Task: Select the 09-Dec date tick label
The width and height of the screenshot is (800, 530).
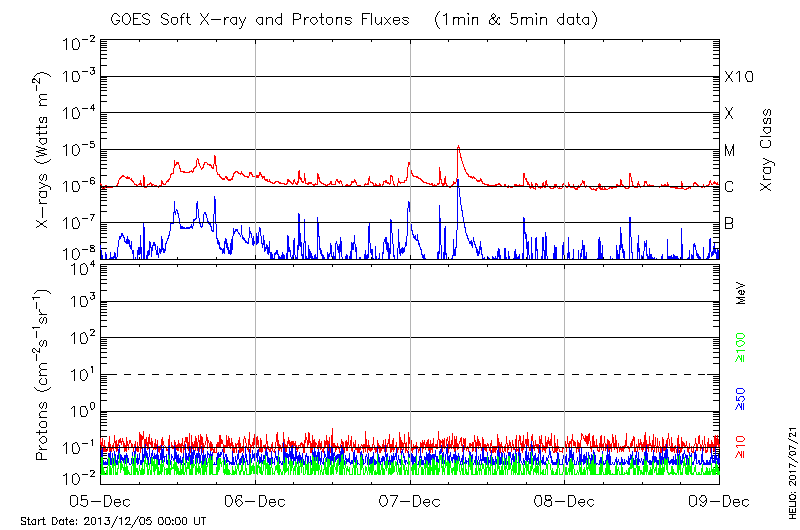Action: [718, 500]
